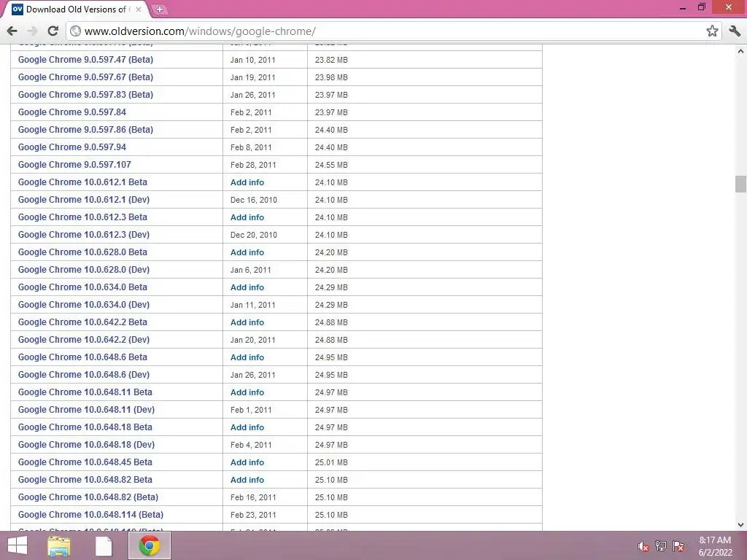
Task: Bookmark this page with the star icon
Action: [x=712, y=31]
